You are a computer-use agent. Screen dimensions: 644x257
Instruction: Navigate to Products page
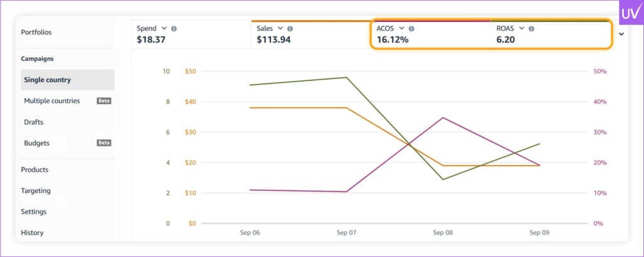tap(35, 170)
